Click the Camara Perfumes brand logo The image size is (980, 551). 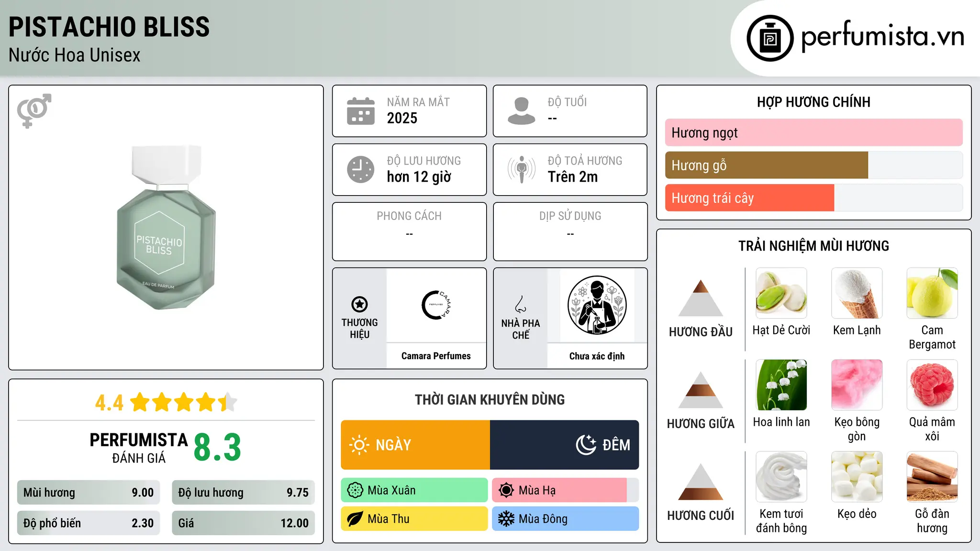click(x=436, y=305)
